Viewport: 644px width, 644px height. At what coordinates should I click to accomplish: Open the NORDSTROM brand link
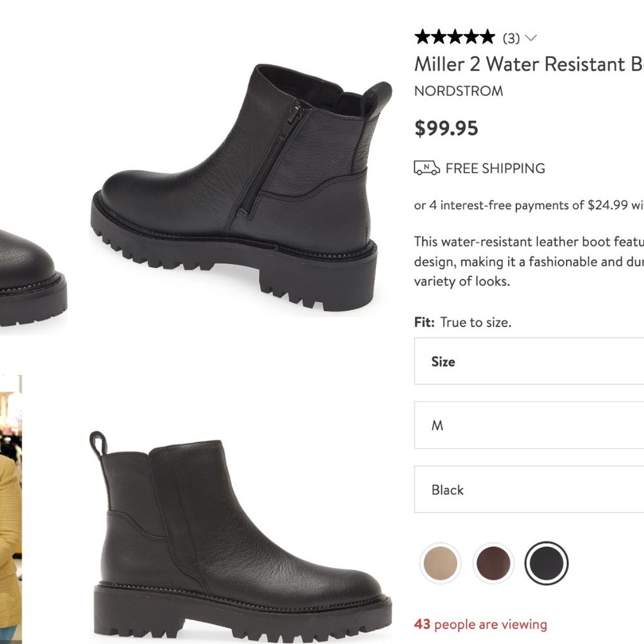(x=459, y=91)
